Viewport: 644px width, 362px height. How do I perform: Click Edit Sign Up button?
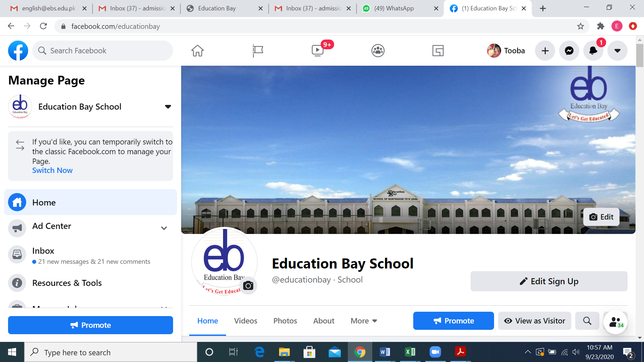(x=549, y=281)
